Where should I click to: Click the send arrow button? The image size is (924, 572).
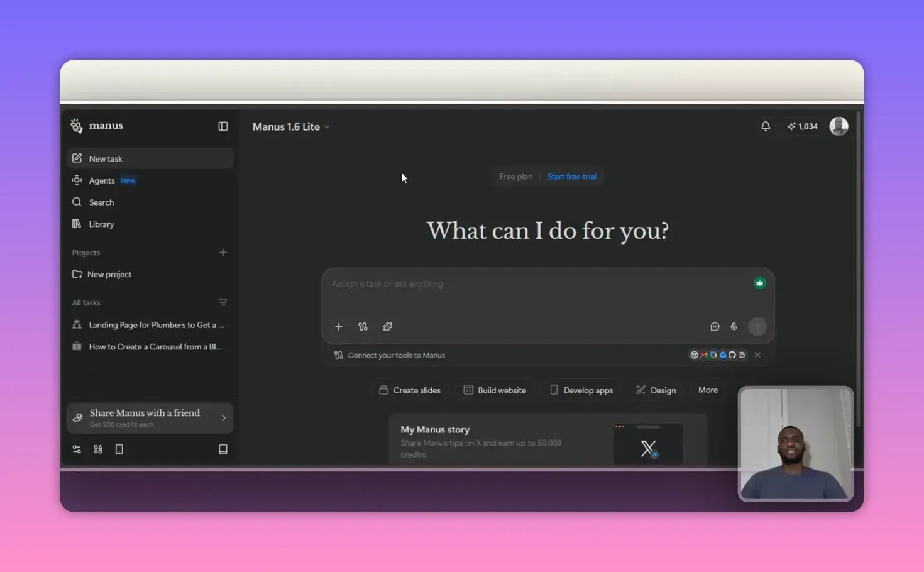point(757,327)
